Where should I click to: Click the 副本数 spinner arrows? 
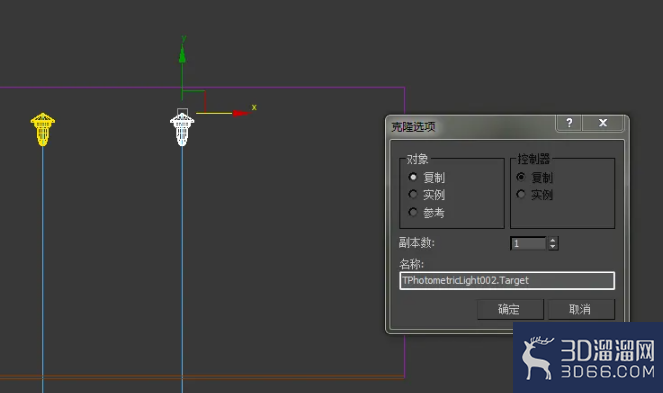coord(553,243)
